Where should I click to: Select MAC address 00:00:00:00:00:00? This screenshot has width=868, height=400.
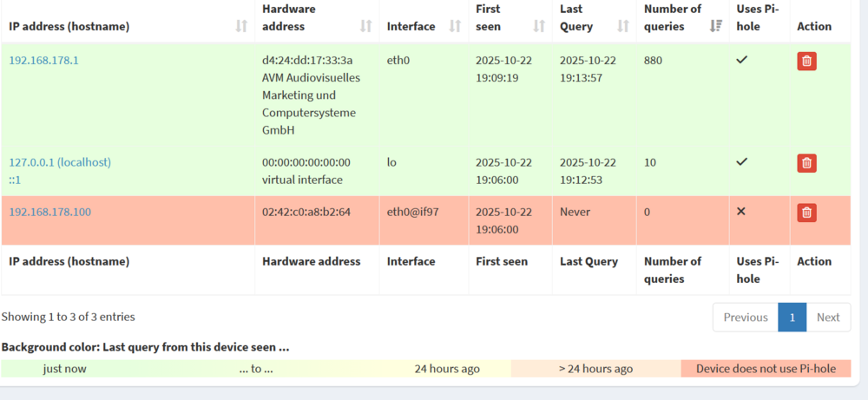click(x=306, y=162)
